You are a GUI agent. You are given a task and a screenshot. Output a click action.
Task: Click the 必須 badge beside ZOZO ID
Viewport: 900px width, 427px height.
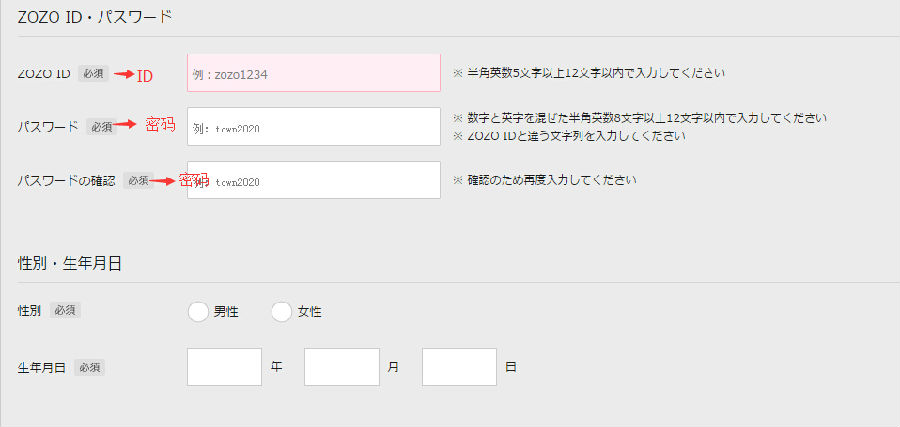(x=93, y=73)
